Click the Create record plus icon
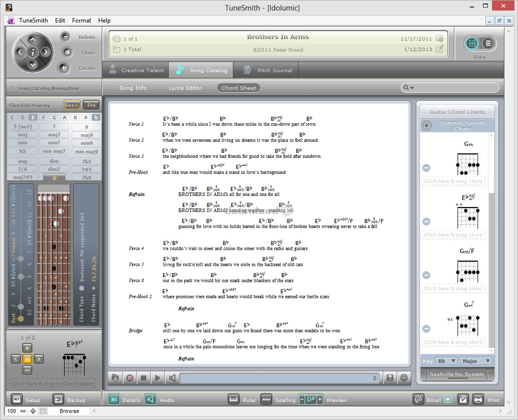 tap(64, 68)
